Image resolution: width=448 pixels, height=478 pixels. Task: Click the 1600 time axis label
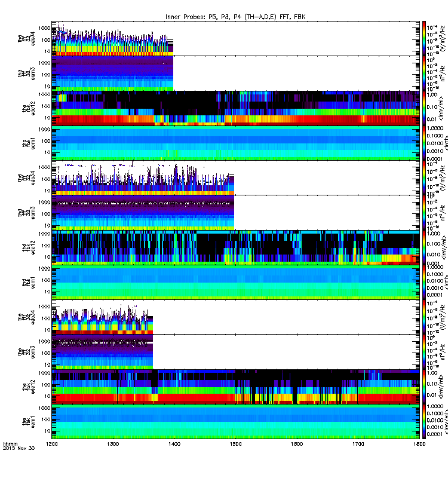[297, 444]
